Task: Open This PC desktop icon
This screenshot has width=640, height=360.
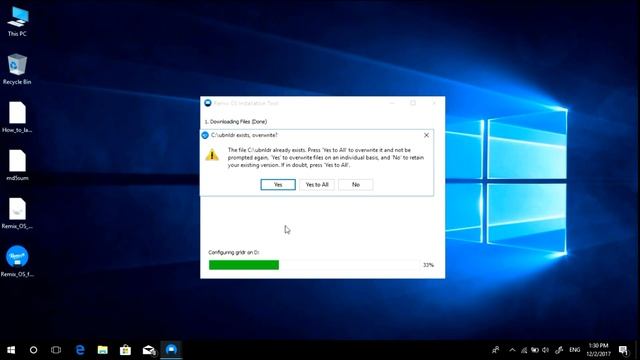Action: click(17, 22)
